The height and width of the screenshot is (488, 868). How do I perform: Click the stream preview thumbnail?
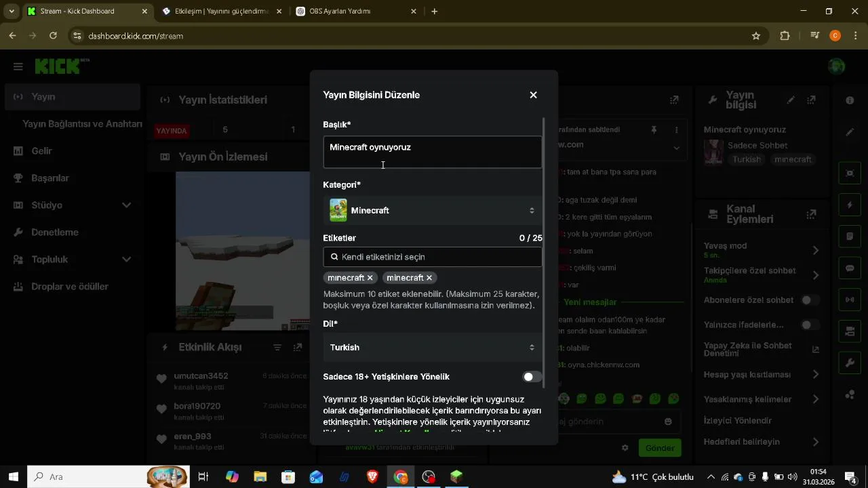pos(243,251)
